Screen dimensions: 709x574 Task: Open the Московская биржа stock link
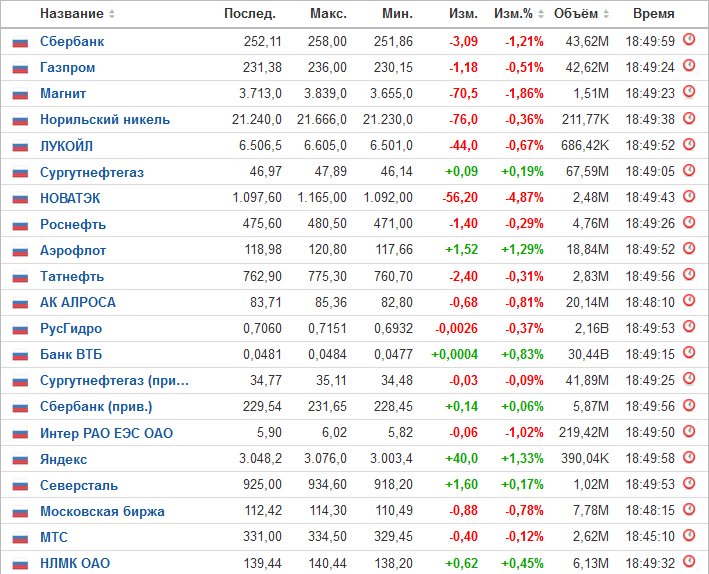point(102,511)
